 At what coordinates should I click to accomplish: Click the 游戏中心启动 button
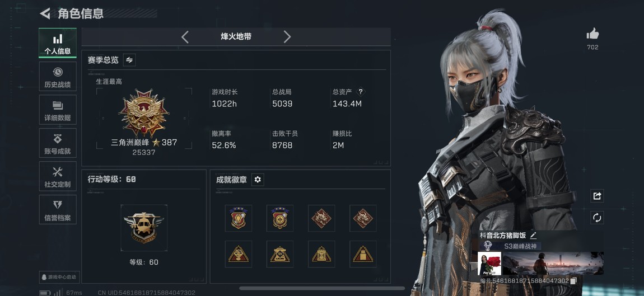pyautogui.click(x=58, y=277)
